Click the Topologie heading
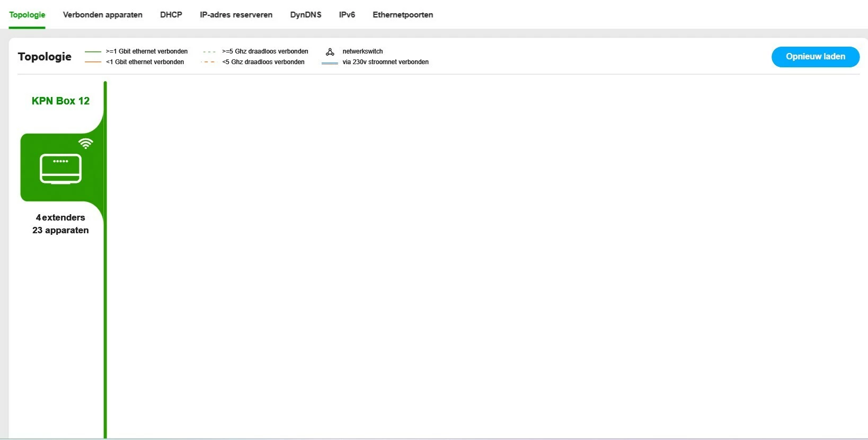This screenshot has width=868, height=440. (45, 57)
